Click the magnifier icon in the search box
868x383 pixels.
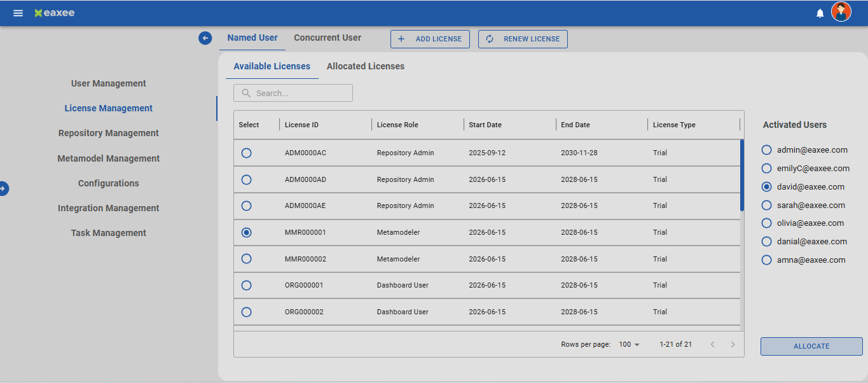pyautogui.click(x=247, y=93)
